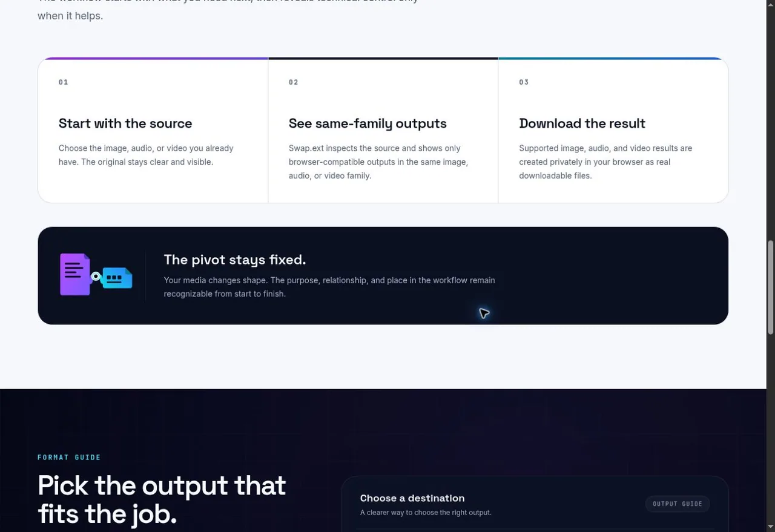Image resolution: width=775 pixels, height=532 pixels.
Task: Click the 'Supported image, audio, and video results' paragraph
Action: 605,162
